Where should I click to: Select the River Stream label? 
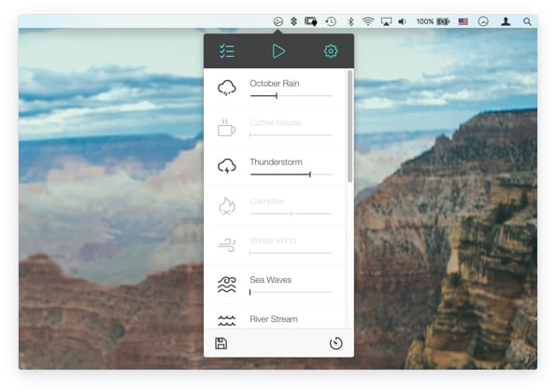(x=274, y=319)
